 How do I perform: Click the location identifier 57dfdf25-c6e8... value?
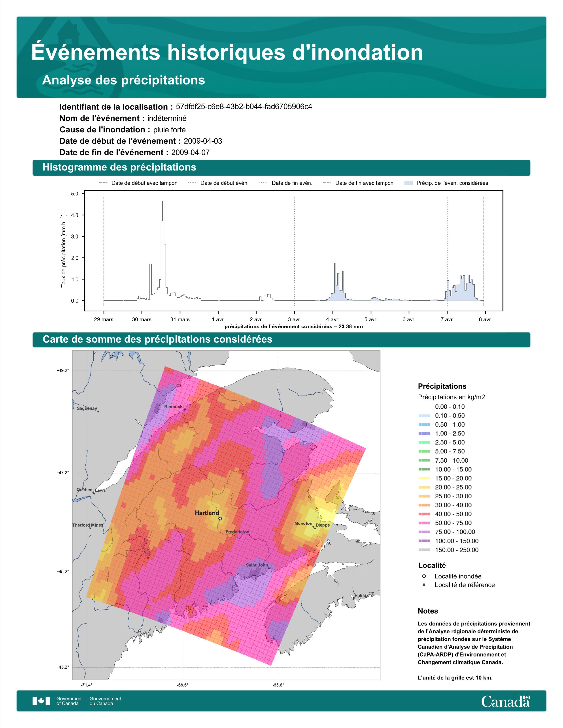pos(244,107)
